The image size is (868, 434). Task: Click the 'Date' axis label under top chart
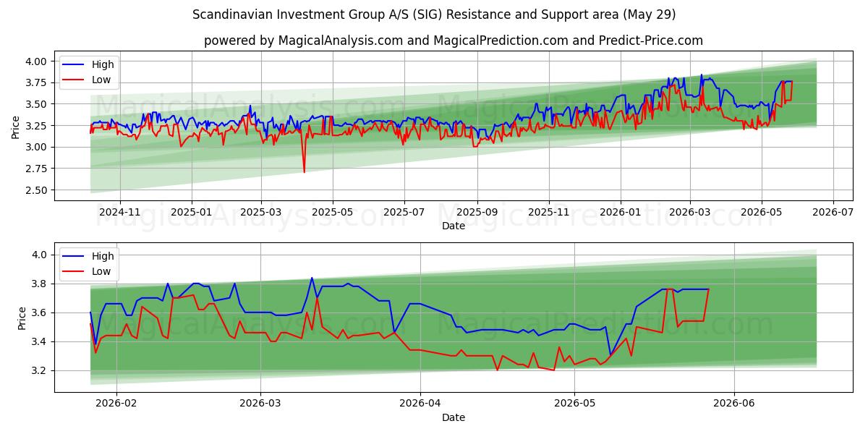[x=454, y=226]
